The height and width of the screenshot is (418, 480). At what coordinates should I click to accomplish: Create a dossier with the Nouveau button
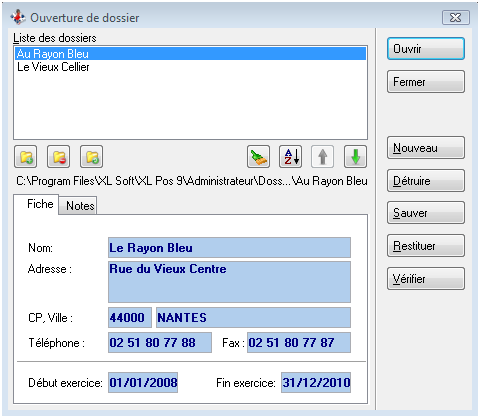(x=426, y=147)
